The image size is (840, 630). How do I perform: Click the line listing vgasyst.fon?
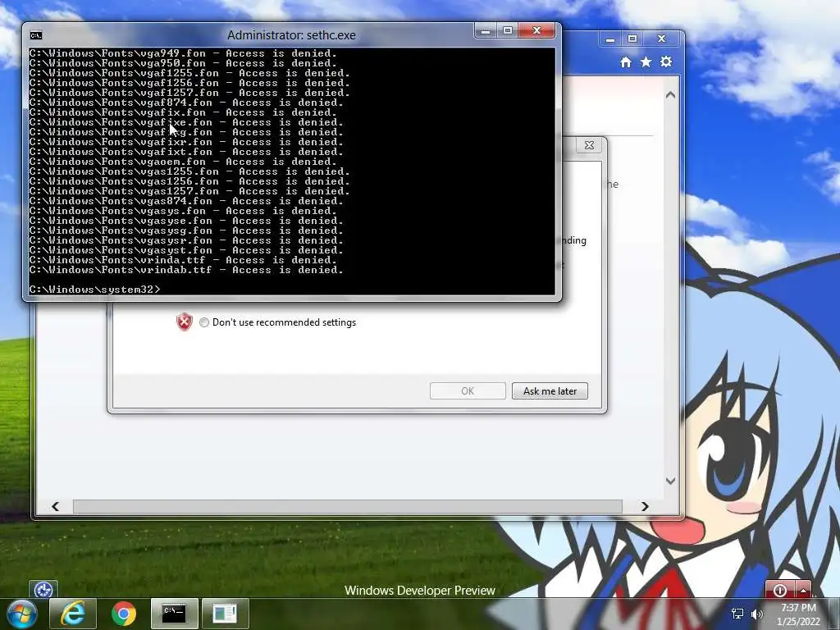click(186, 250)
